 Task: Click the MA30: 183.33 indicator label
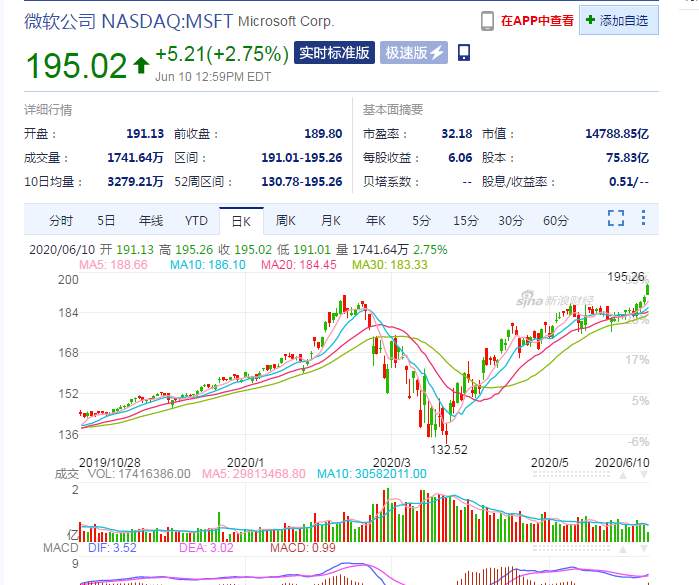[390, 265]
